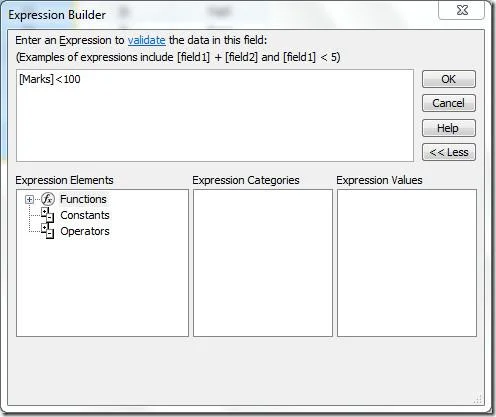Click empty area of Expression Elements list
496x417 pixels.
[102, 287]
